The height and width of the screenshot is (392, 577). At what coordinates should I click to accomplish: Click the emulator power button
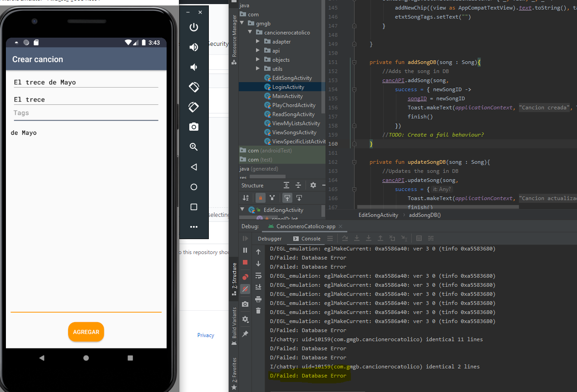tap(194, 27)
